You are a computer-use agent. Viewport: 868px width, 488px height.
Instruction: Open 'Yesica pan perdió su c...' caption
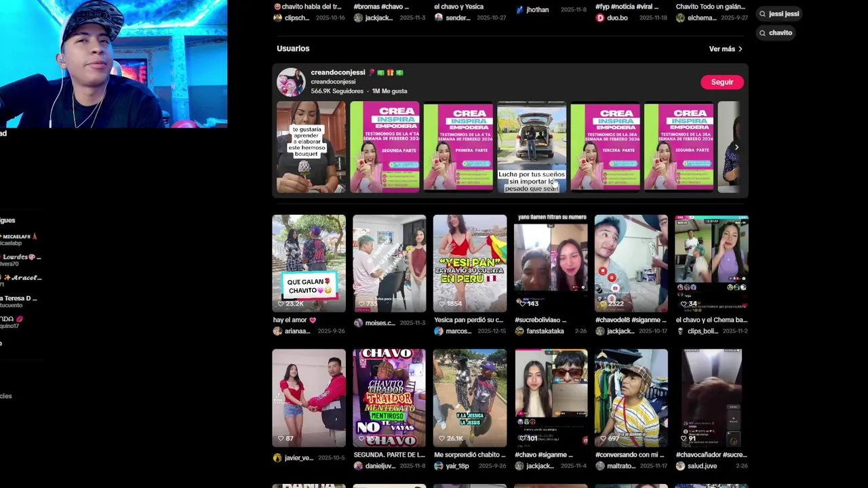click(469, 320)
